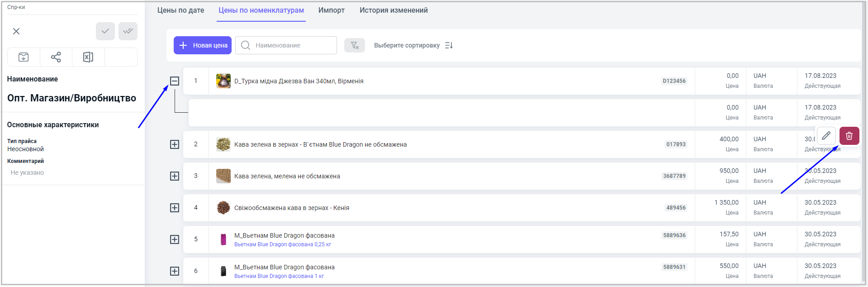This screenshot has width=868, height=287.
Task: Click the double checkmark button
Action: (128, 31)
